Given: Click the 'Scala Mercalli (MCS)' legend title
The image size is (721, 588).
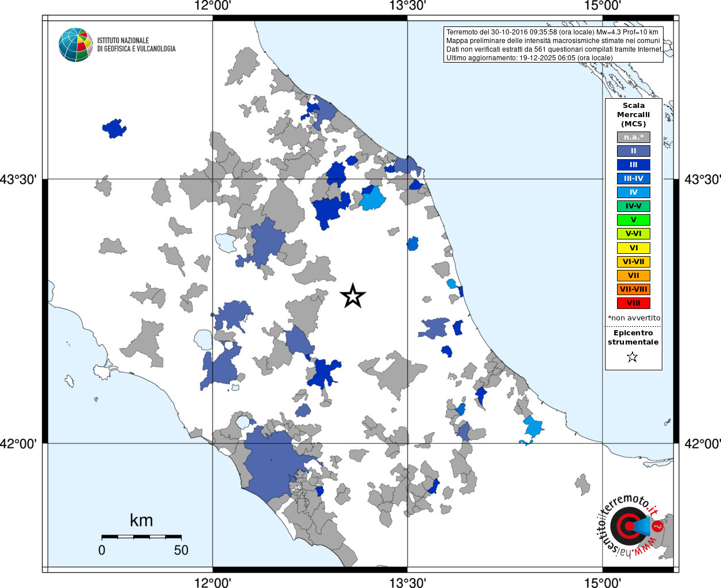Looking at the screenshot, I should [x=634, y=115].
